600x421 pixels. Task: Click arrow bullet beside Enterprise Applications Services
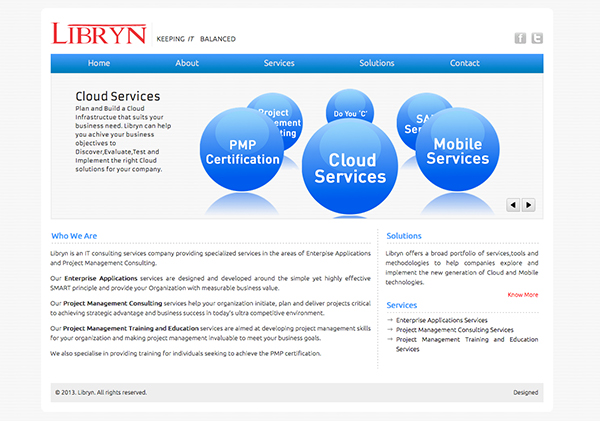click(390, 320)
